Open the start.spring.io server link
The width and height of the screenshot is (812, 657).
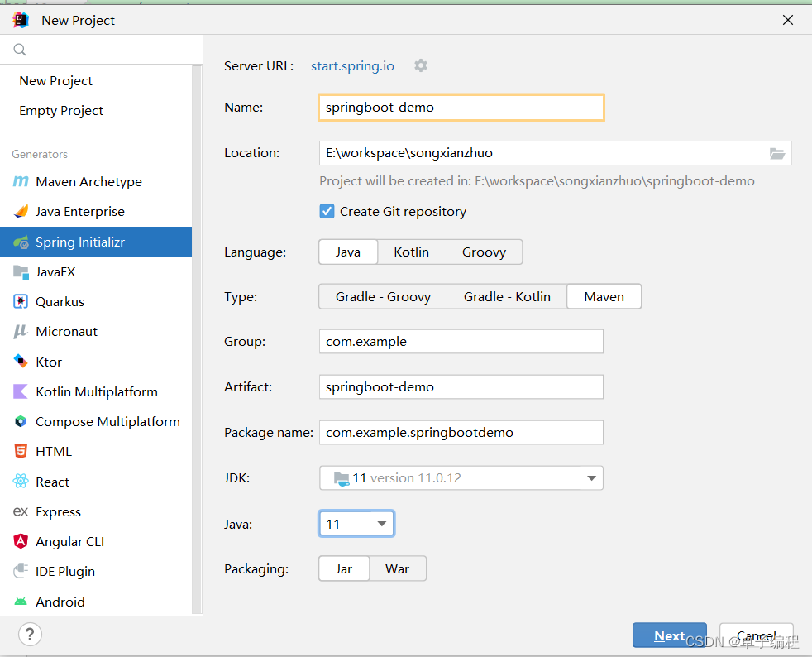pyautogui.click(x=352, y=66)
